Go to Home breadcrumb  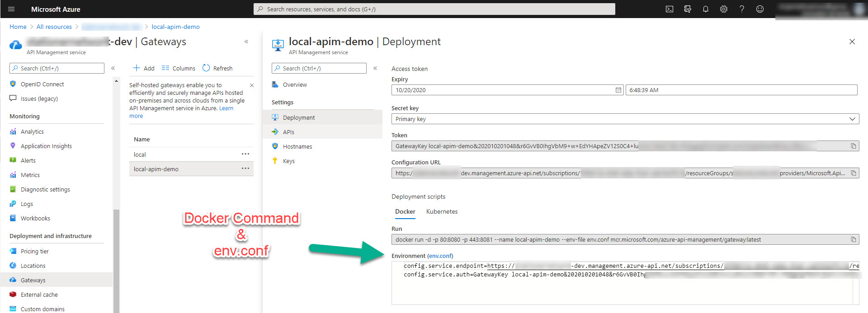click(18, 27)
